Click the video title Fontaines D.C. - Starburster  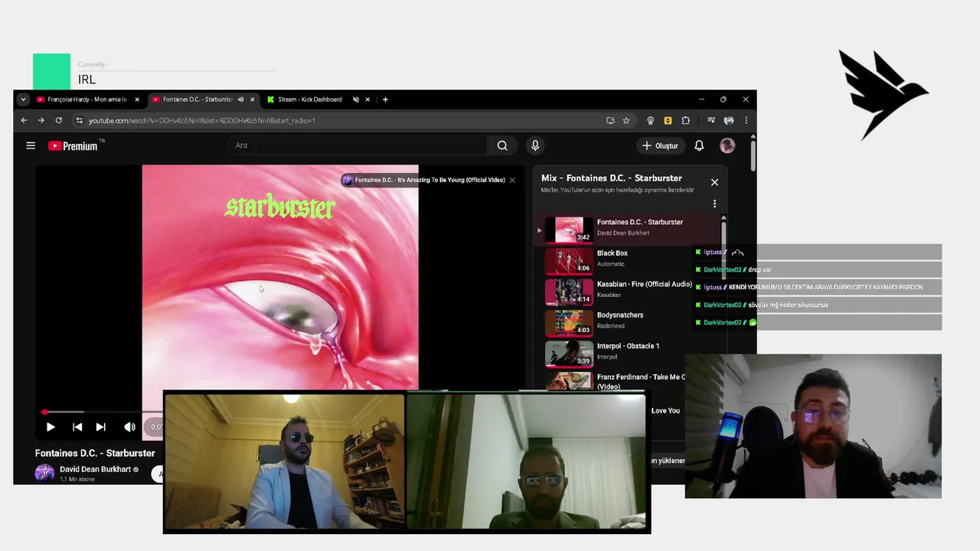[x=95, y=453]
